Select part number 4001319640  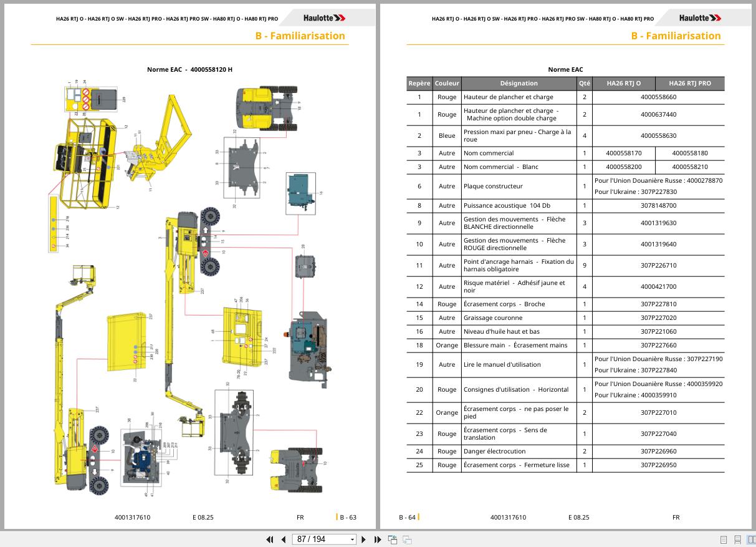pos(658,244)
